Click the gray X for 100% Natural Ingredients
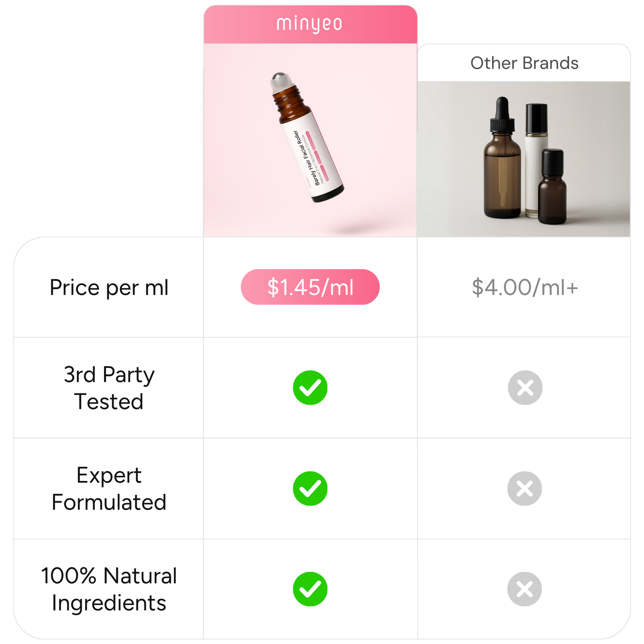The image size is (644, 644). (x=524, y=589)
